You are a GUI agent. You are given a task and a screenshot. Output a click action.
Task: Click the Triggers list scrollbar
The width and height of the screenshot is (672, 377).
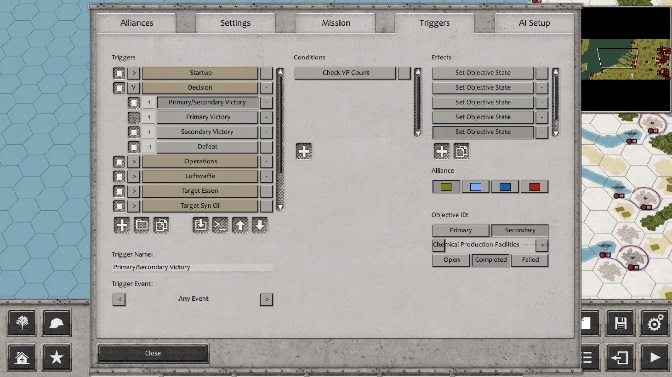pos(280,139)
